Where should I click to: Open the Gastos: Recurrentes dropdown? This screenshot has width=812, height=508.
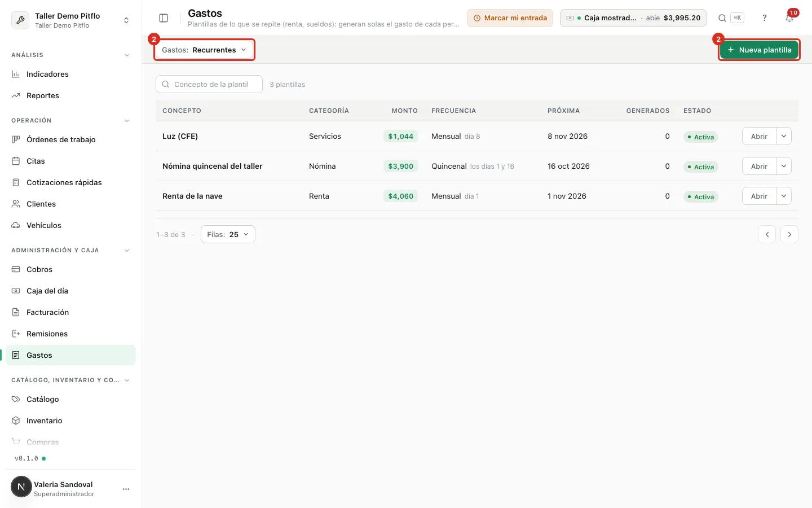pyautogui.click(x=204, y=50)
